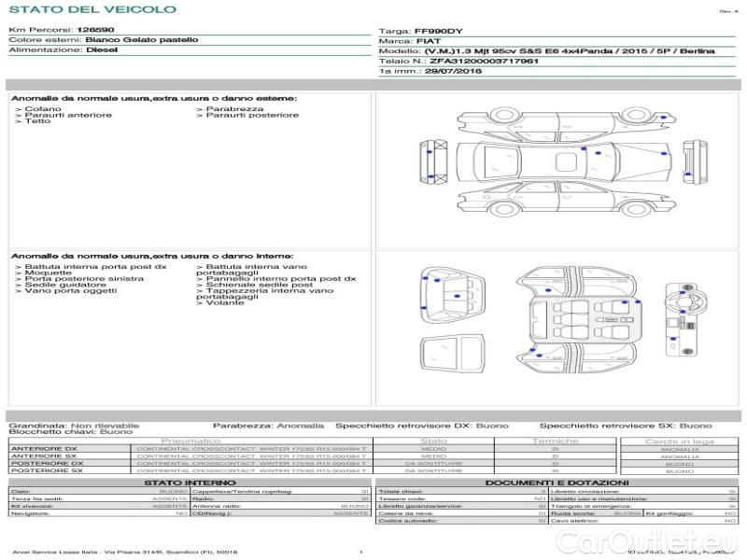This screenshot has height=560, width=747.
Task: Click the steering wheel dashboard diagram
Action: [686, 319]
